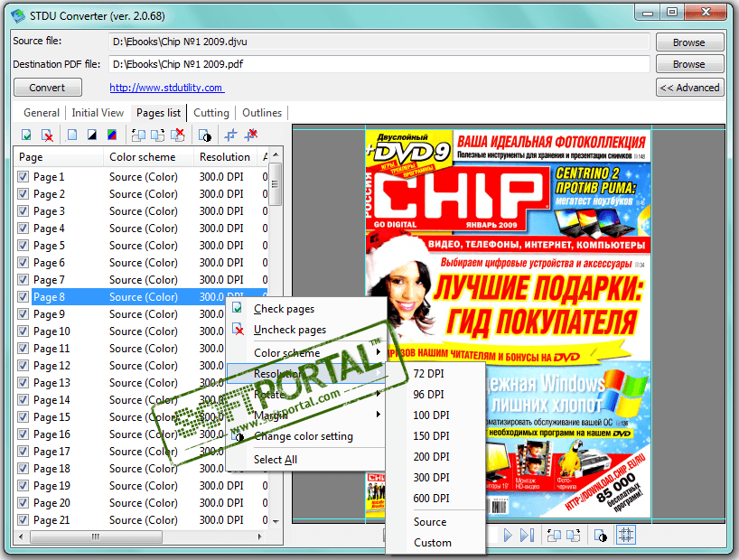Select 72 DPI resolution
This screenshot has height=560, width=739.
coord(435,373)
